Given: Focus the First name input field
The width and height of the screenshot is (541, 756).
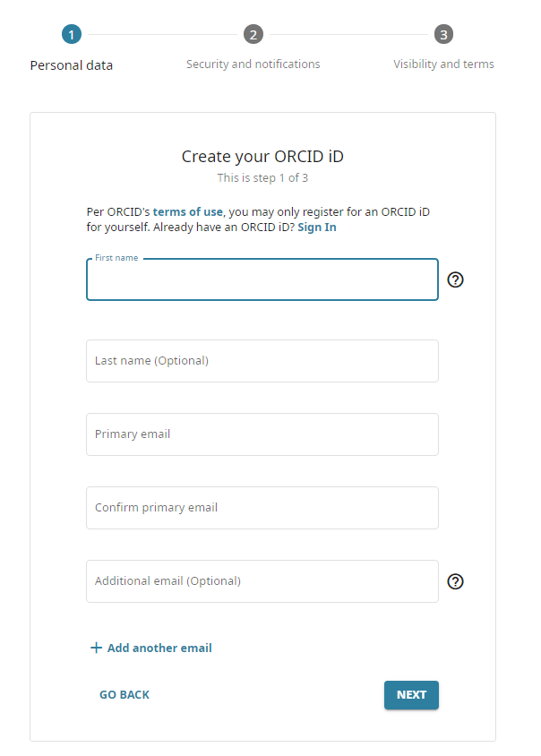Looking at the screenshot, I should coord(262,280).
